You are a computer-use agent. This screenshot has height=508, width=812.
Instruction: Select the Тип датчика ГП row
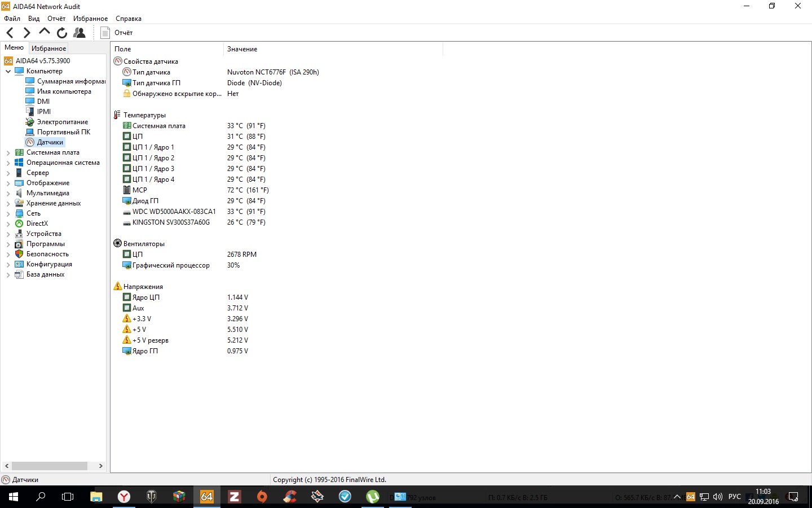[156, 83]
